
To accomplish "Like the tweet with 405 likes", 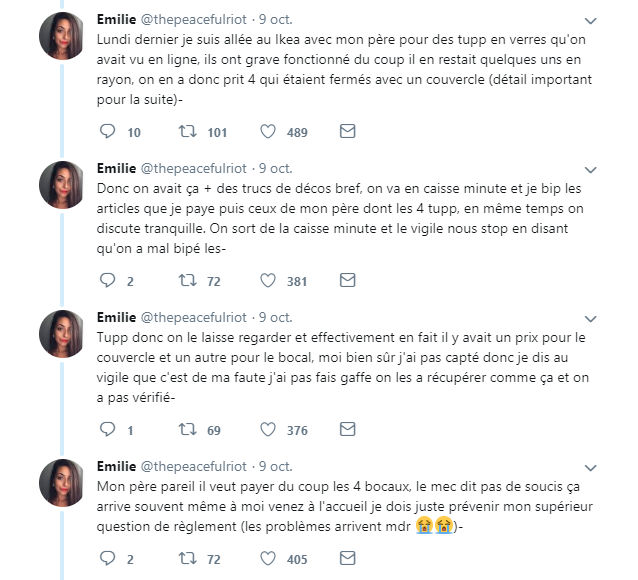I will click(x=268, y=558).
